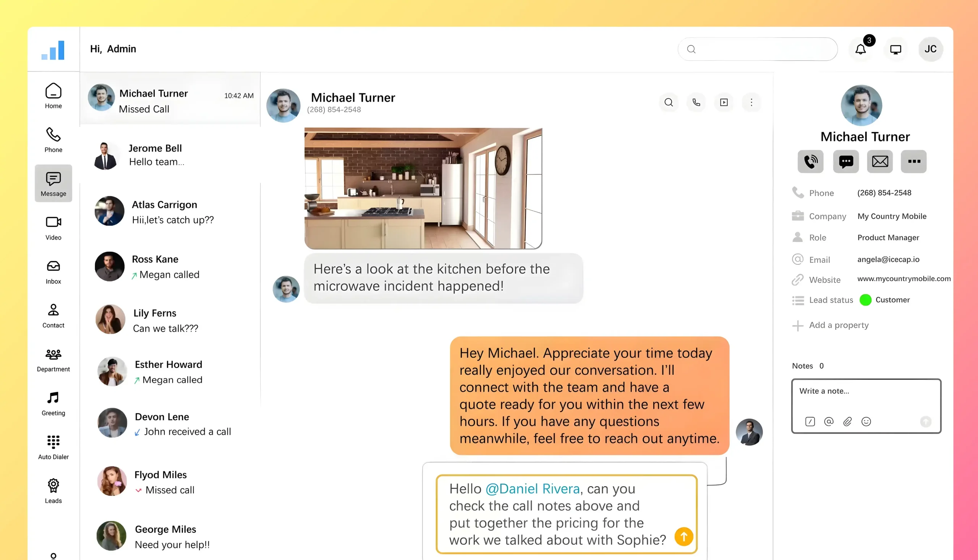Send the message with orange arrow button
Image resolution: width=978 pixels, height=560 pixels.
(x=684, y=537)
